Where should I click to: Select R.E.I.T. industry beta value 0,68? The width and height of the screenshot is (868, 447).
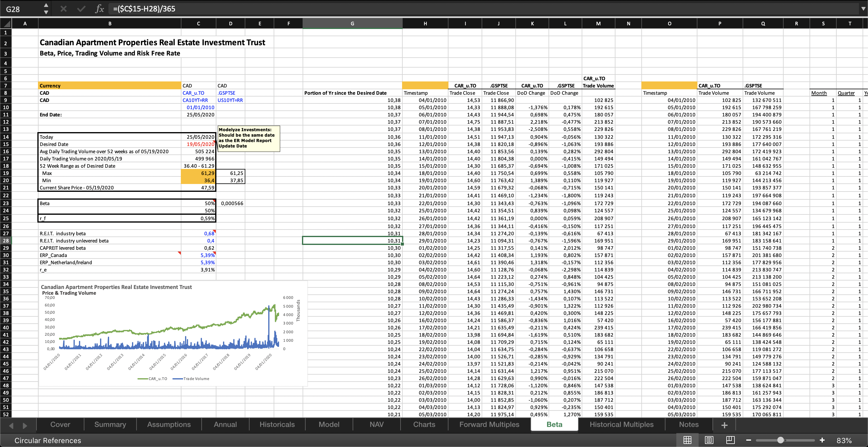[x=199, y=233]
